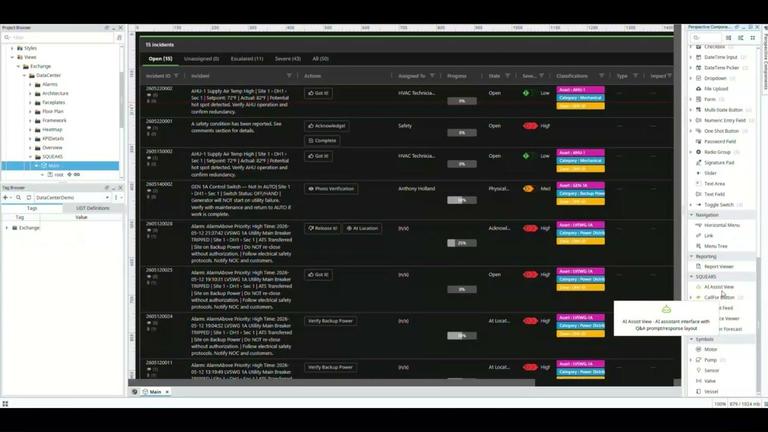The height and width of the screenshot is (432, 768).
Task: Select Multi-State Button component
Action: pos(723,110)
